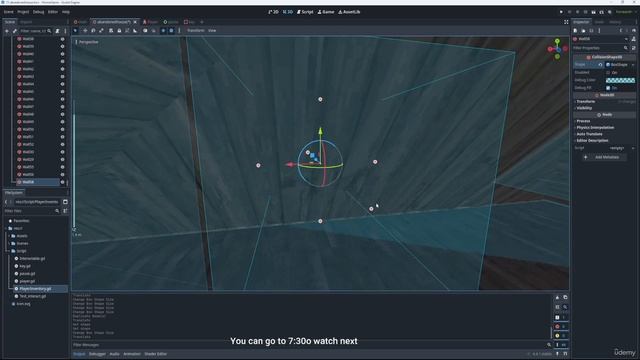640x360 pixels.
Task: Toggle FileSystem split mode icon
Action: (x=65, y=202)
